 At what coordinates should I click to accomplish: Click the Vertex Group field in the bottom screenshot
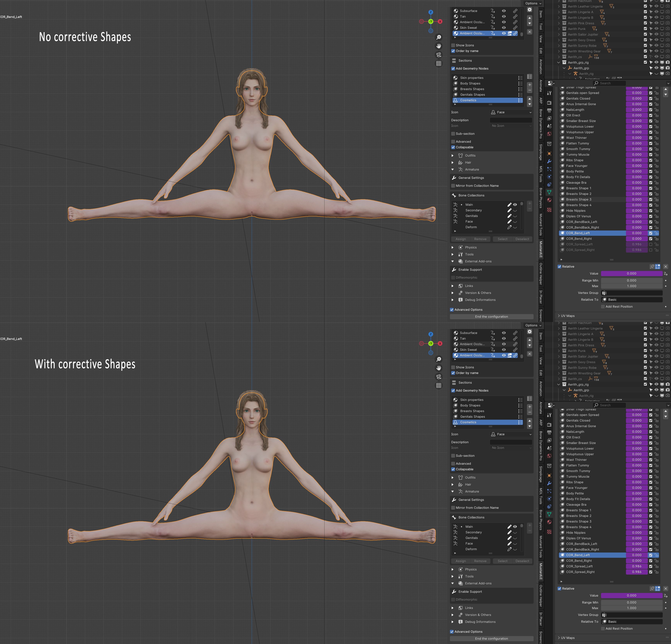click(632, 615)
